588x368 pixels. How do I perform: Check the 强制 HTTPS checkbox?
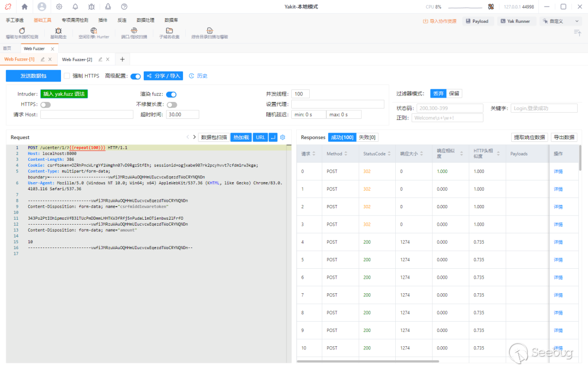(67, 76)
